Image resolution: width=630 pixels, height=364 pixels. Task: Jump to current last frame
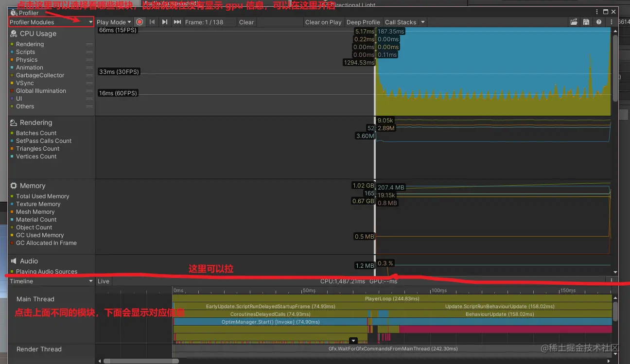pyautogui.click(x=177, y=22)
